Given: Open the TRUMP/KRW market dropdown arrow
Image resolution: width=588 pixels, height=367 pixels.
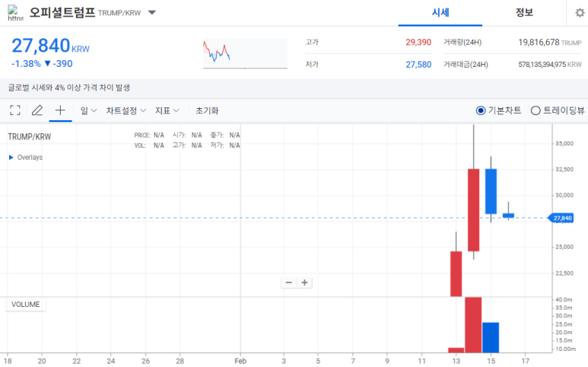Looking at the screenshot, I should [152, 13].
